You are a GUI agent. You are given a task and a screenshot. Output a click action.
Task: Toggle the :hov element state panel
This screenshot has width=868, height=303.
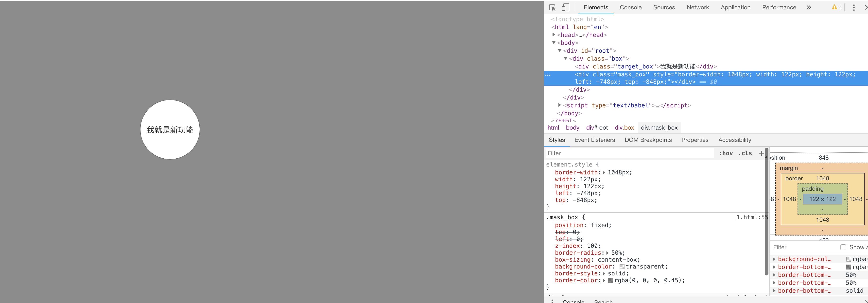pyautogui.click(x=726, y=153)
